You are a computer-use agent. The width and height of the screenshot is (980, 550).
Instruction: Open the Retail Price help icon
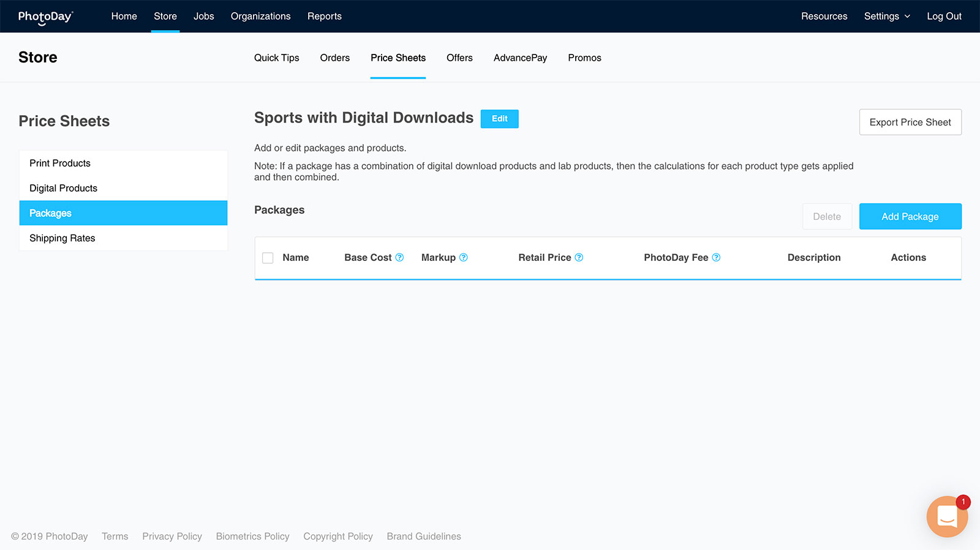579,258
